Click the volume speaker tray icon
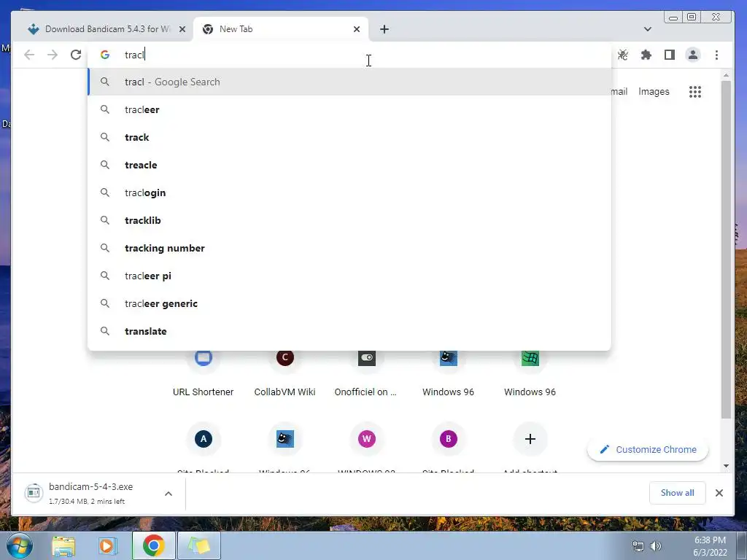747x560 pixels. [x=656, y=546]
